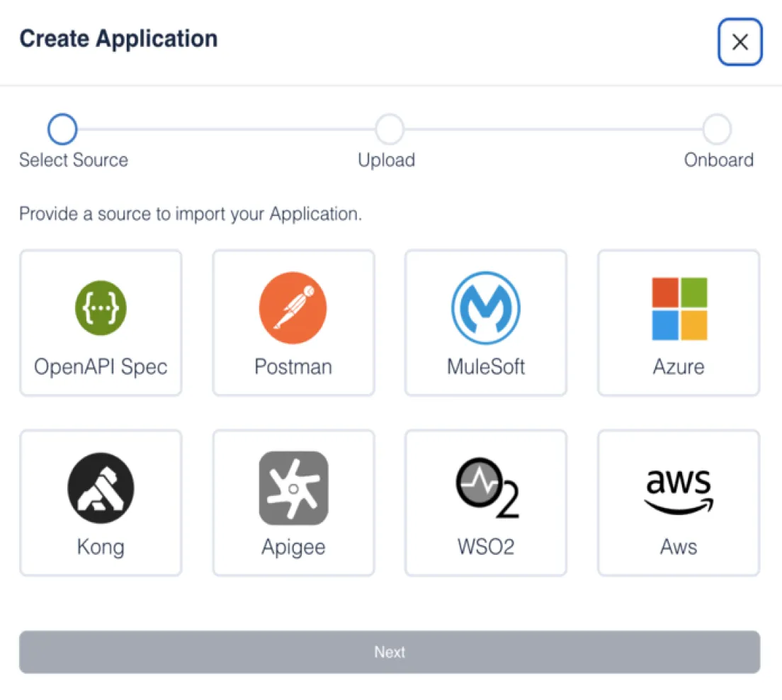
Task: Pick the MuleSoft blue M logo
Action: [x=486, y=307]
